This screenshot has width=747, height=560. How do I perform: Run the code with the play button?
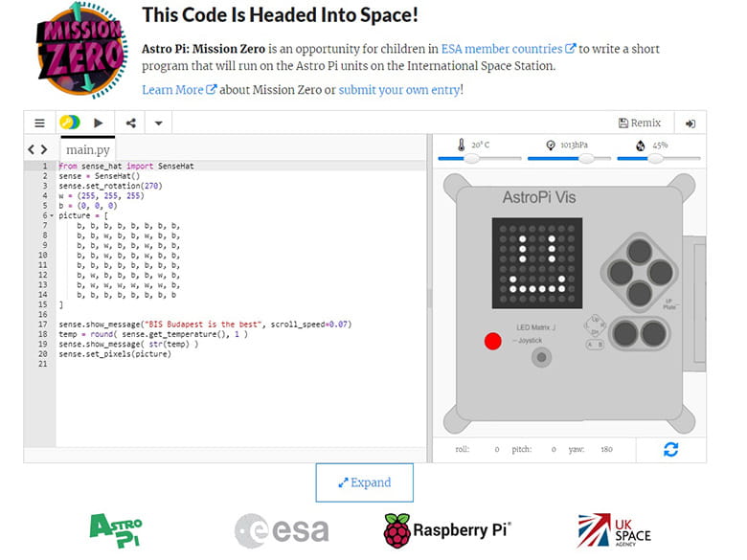click(98, 123)
